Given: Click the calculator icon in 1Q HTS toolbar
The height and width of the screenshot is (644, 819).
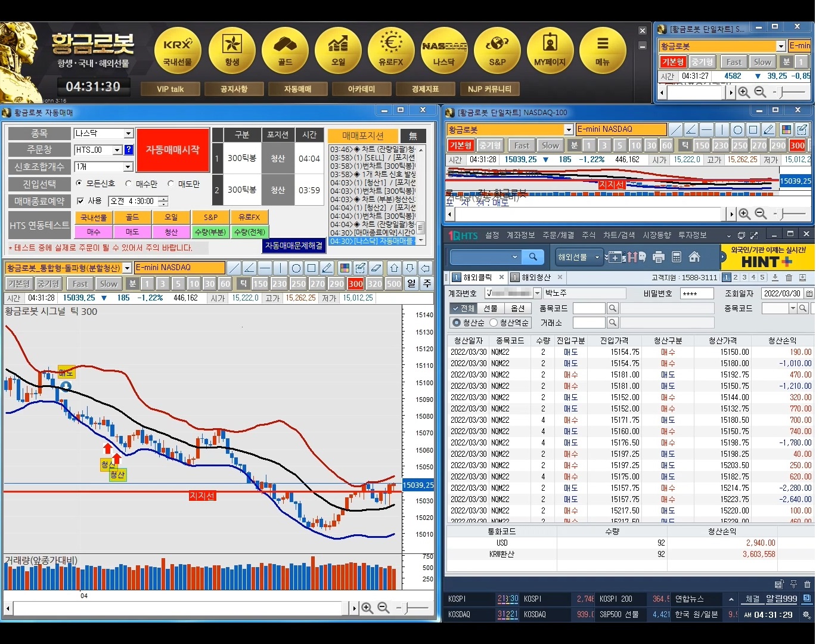Looking at the screenshot, I should click(x=677, y=257).
